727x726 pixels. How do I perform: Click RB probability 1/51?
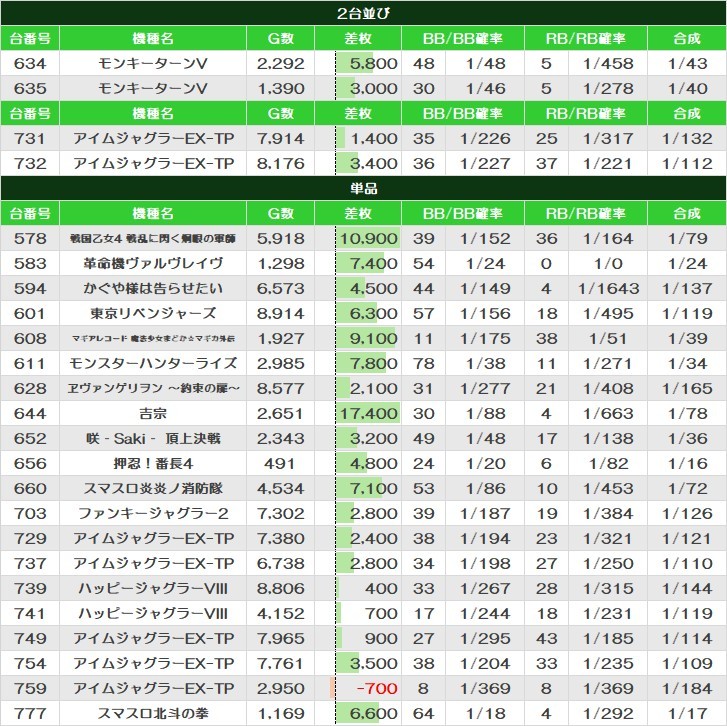(x=608, y=338)
